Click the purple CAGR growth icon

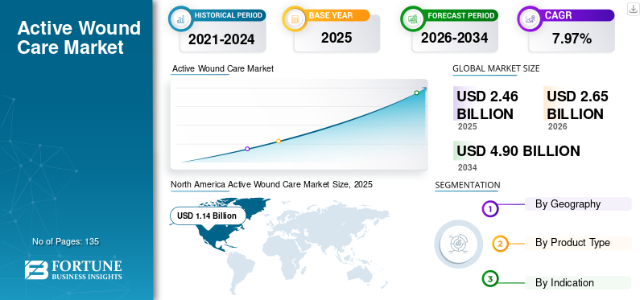[530, 18]
